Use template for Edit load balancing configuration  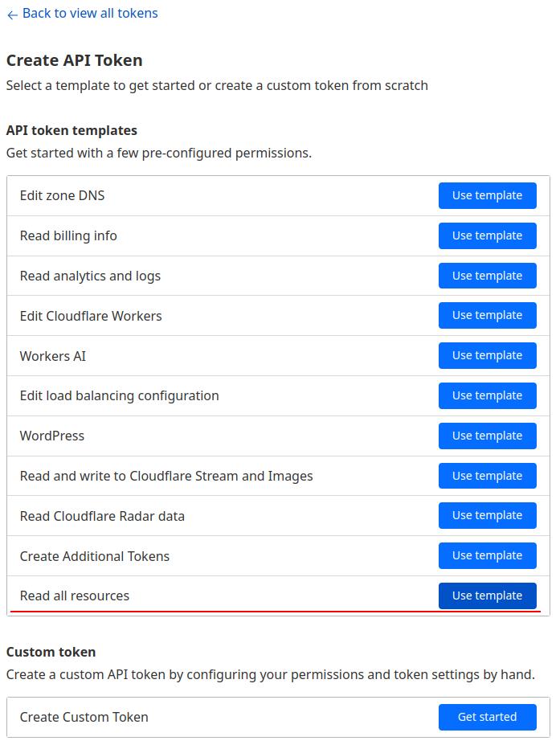coord(488,395)
